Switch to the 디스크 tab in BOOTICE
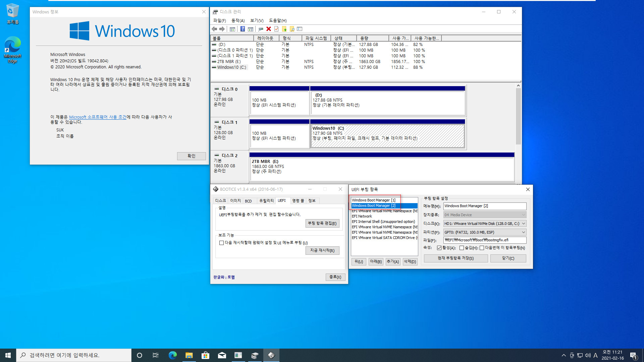 click(220, 201)
